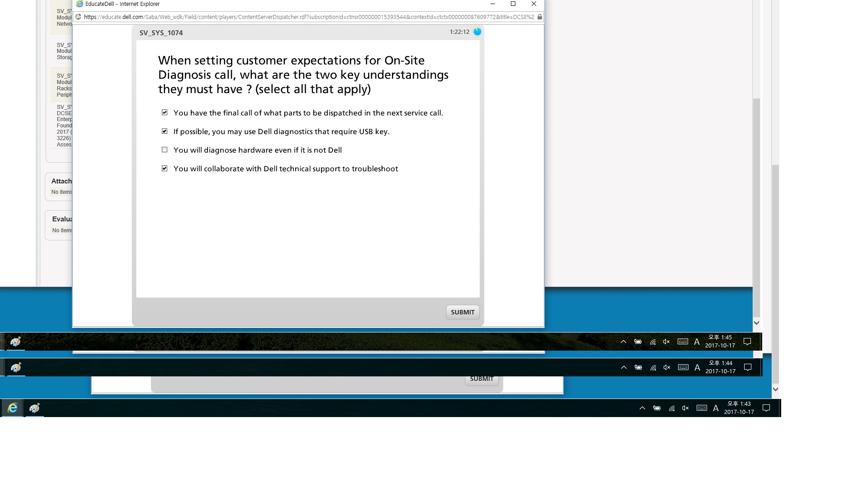Click the blue timer pie icon
The image size is (868, 488).
coord(477,32)
